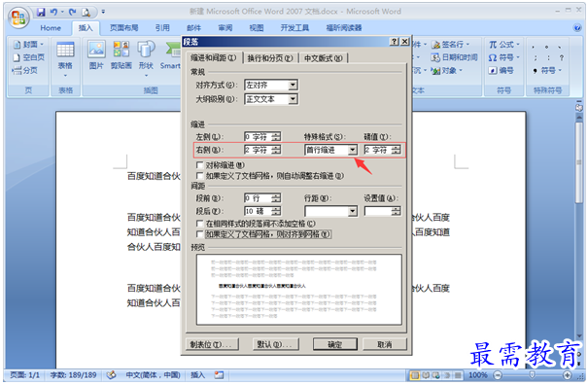Click the zoom in plus button

click(567, 375)
